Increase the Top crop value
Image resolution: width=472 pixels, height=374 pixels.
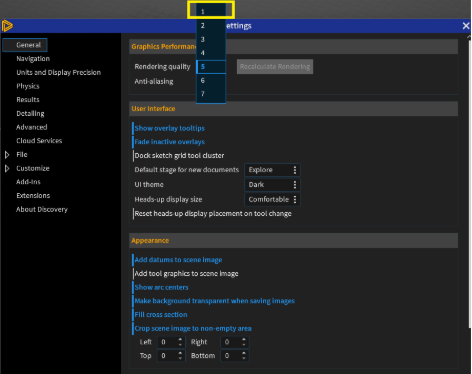tap(180, 353)
